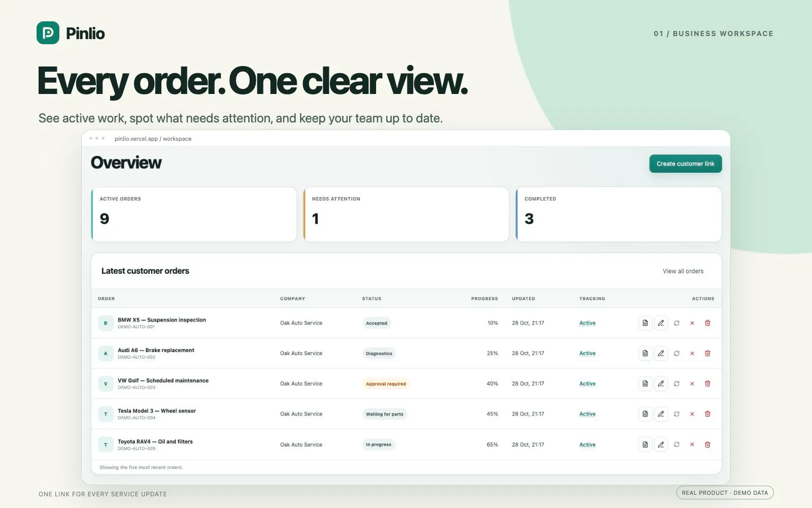Click Create customer link button
Screen dimensions: 812x508
686,164
